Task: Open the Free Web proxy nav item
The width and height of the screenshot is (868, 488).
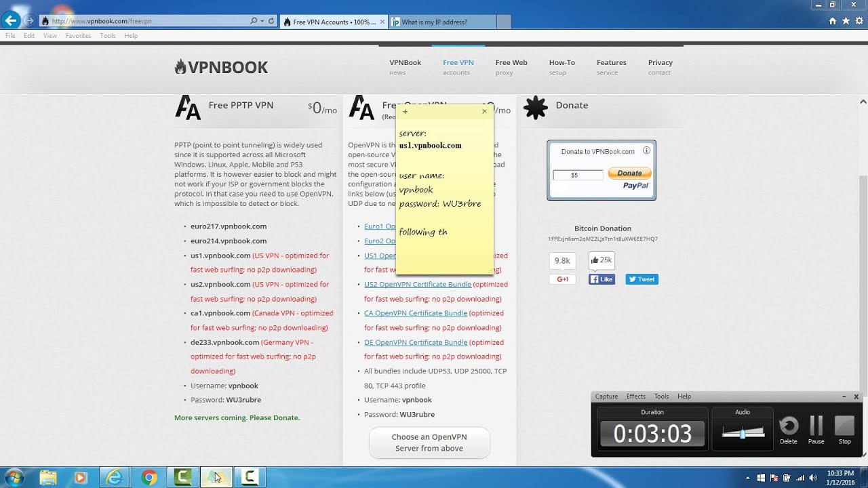Action: click(511, 67)
